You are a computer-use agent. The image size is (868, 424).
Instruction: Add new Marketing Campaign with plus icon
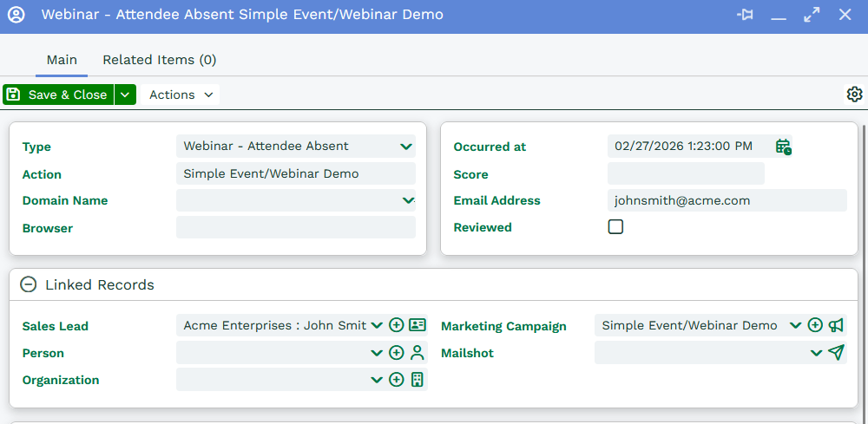tap(815, 325)
